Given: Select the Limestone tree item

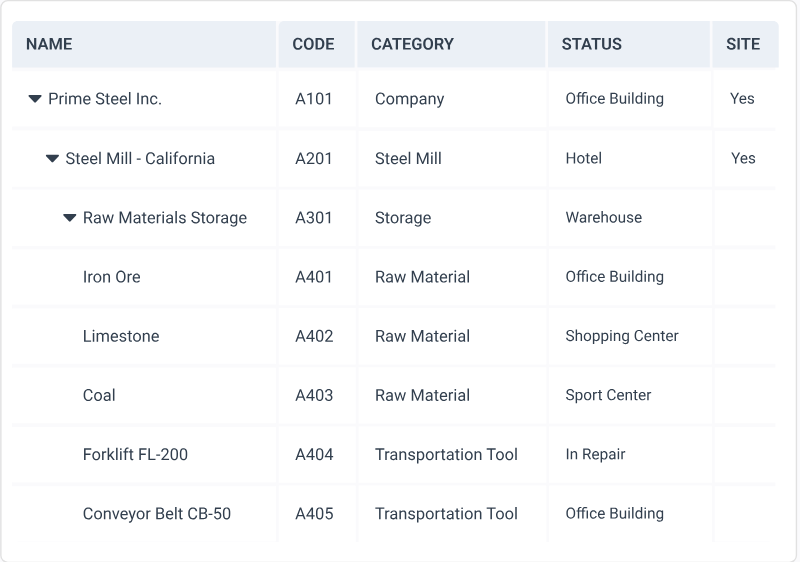Looking at the screenshot, I should 121,336.
